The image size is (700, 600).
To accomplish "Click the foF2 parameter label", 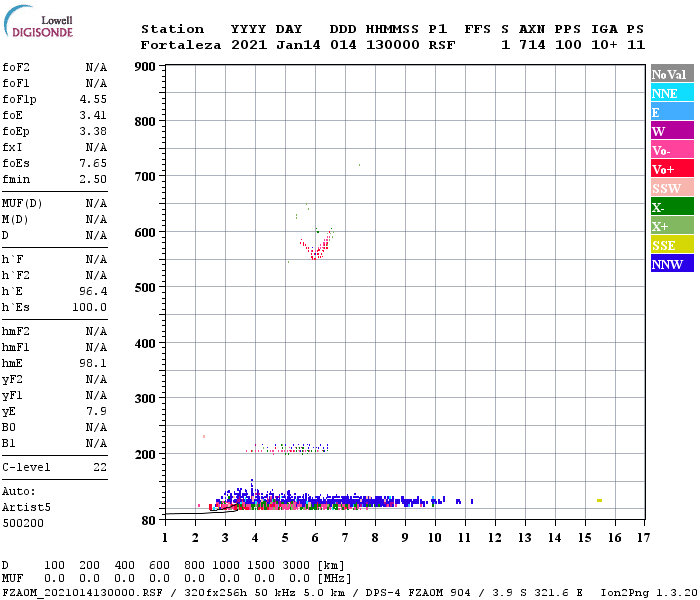I will pyautogui.click(x=16, y=67).
